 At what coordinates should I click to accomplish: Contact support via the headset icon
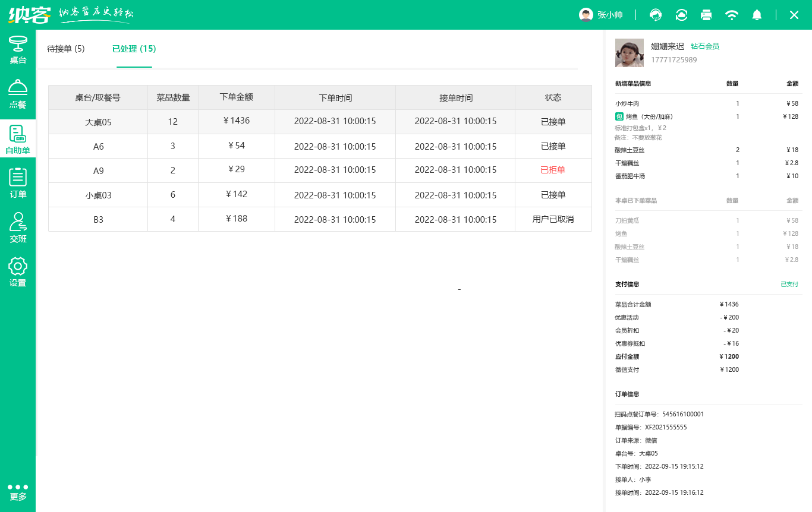654,14
